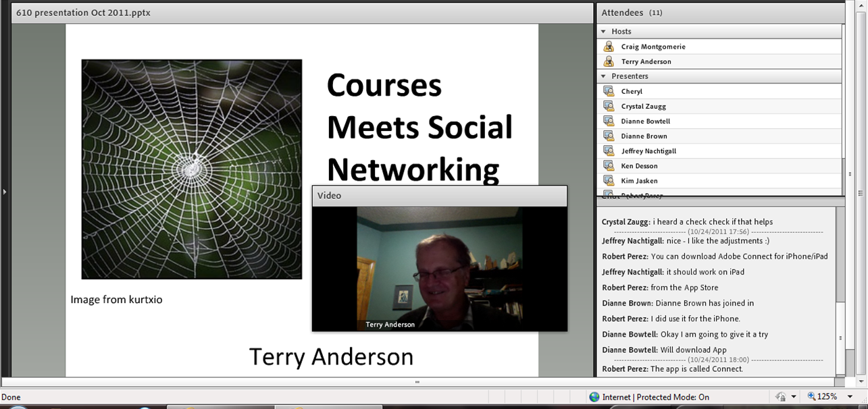The height and width of the screenshot is (409, 868).
Task: Click presenter icon next to Jeffrey Nachtigall
Action: [x=609, y=151]
